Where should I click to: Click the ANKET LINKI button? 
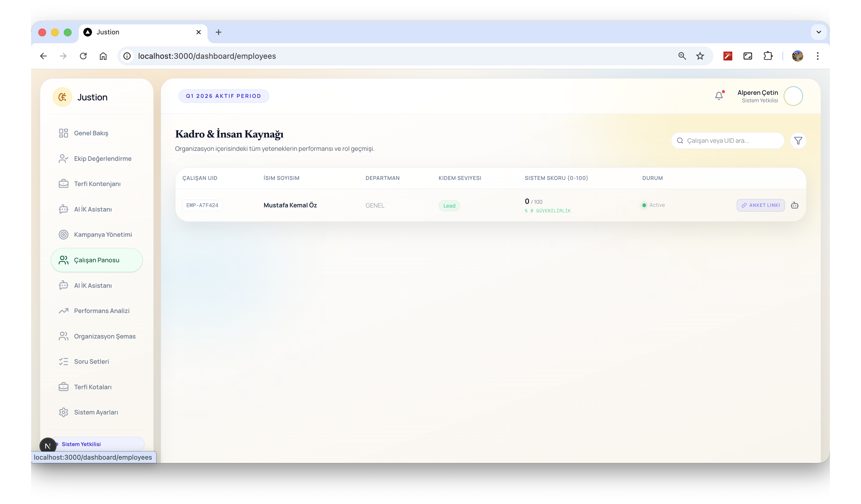pyautogui.click(x=761, y=205)
